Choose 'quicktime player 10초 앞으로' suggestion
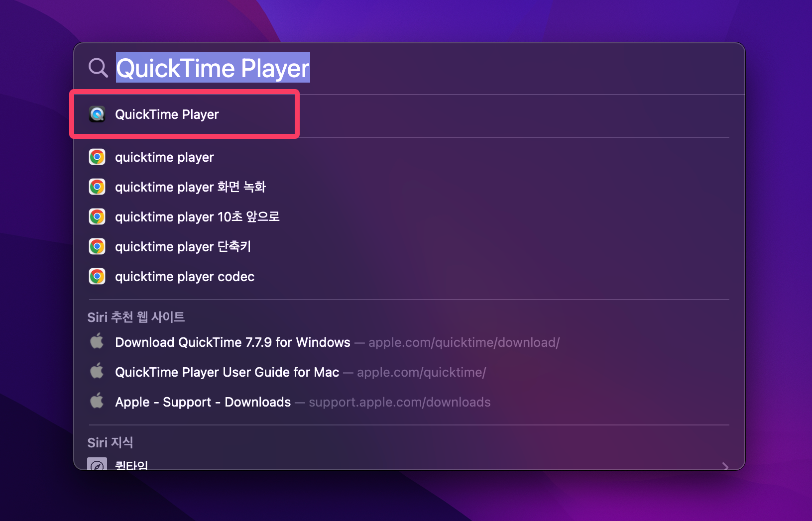 tap(197, 217)
